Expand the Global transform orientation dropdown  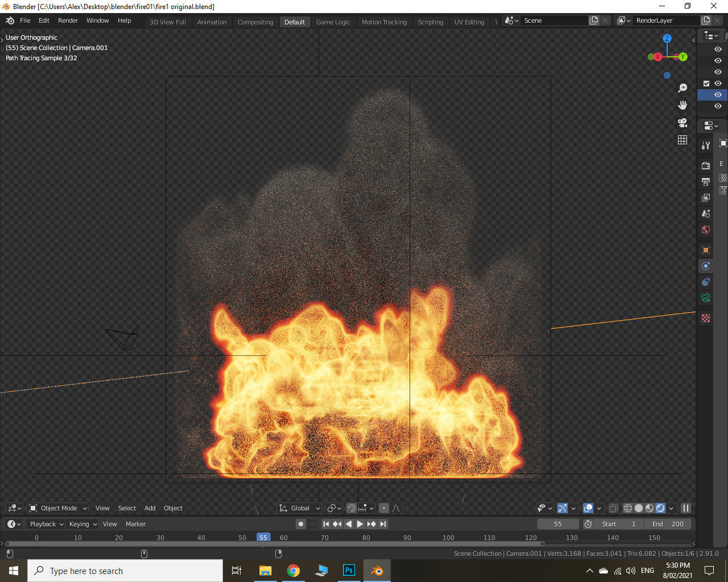click(299, 508)
